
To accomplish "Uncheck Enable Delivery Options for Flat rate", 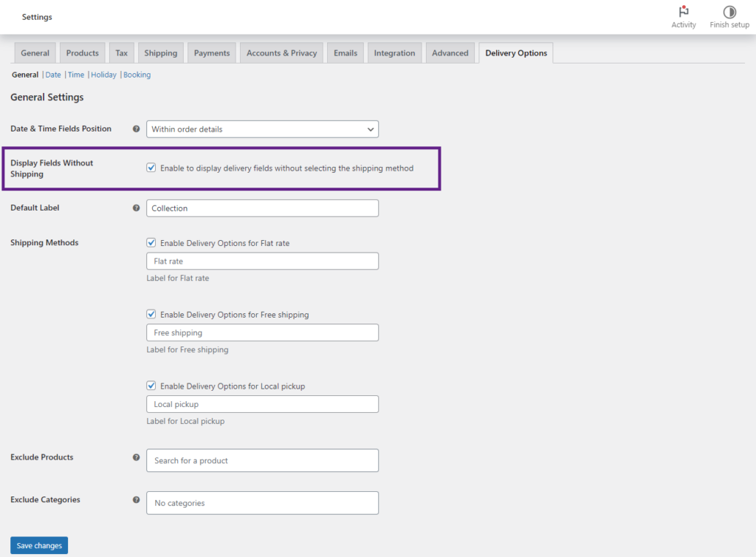I will [x=151, y=242].
